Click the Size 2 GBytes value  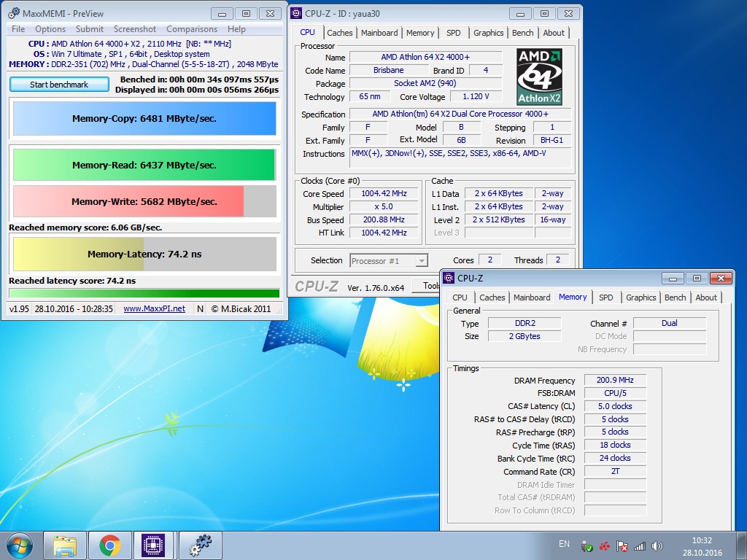pyautogui.click(x=525, y=336)
